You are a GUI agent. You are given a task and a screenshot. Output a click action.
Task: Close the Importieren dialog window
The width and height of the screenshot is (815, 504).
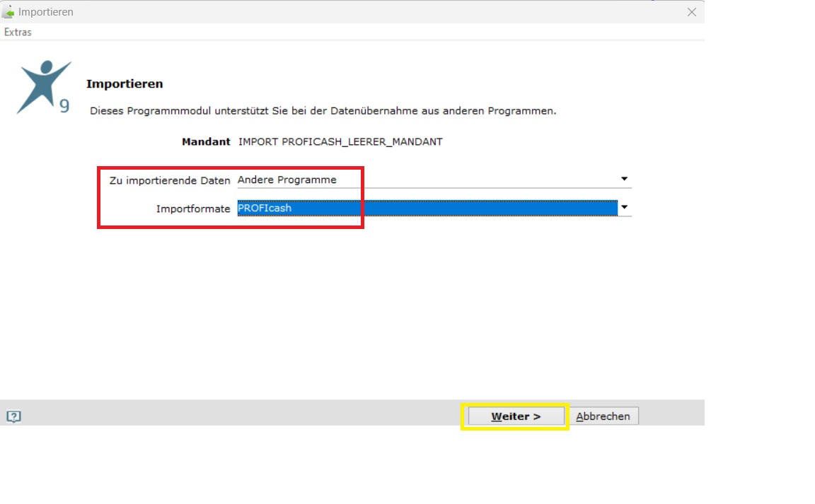(x=691, y=12)
